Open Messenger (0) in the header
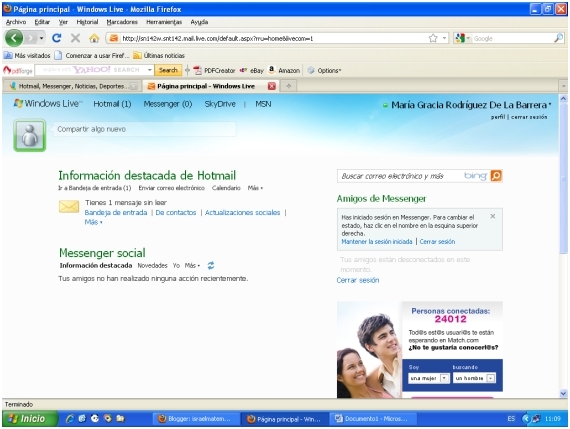The image size is (570, 429). pyautogui.click(x=168, y=104)
